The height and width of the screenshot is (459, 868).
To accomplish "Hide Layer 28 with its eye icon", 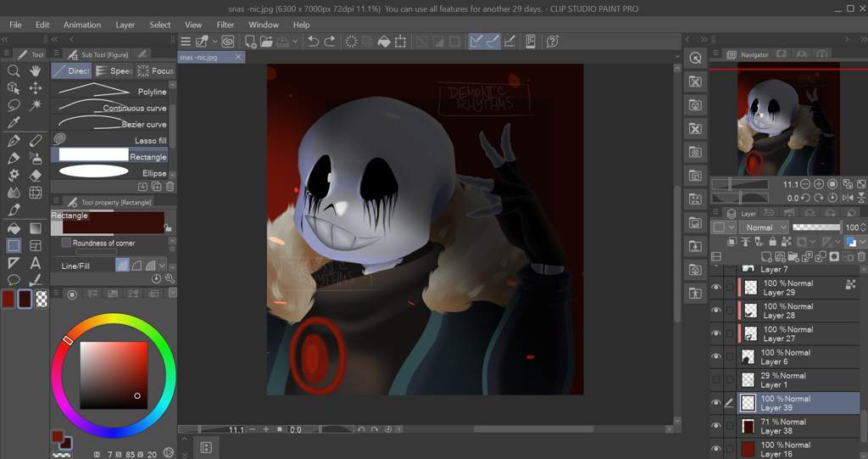I will click(x=715, y=311).
